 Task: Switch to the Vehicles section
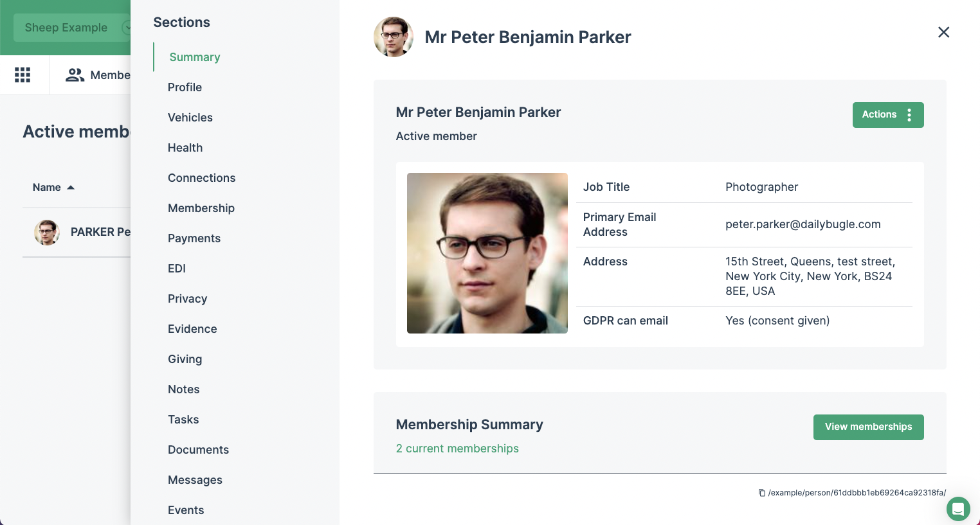(190, 117)
